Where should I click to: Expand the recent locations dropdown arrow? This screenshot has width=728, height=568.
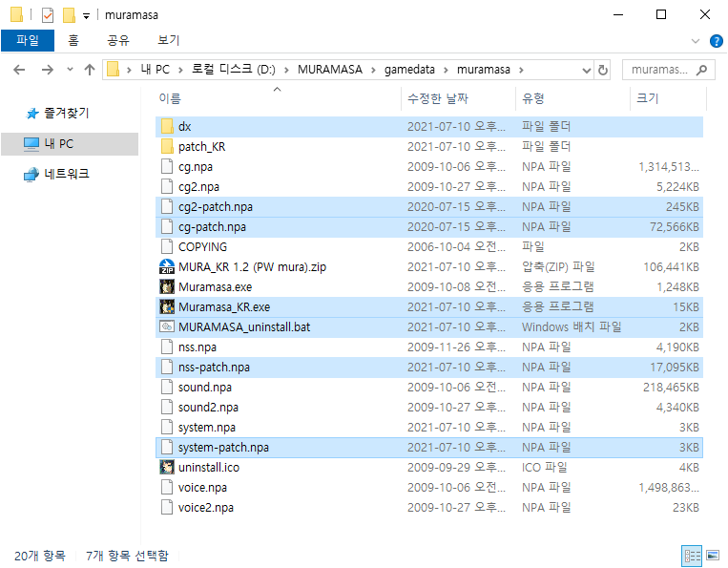tap(70, 70)
